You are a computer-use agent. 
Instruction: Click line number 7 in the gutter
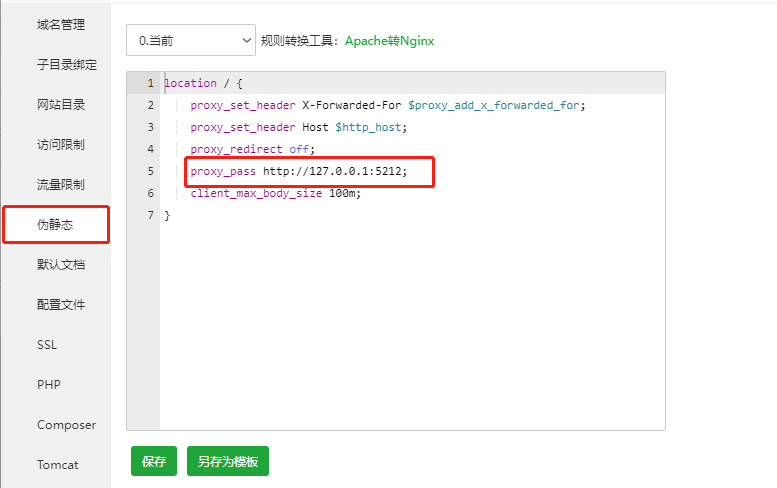click(151, 215)
